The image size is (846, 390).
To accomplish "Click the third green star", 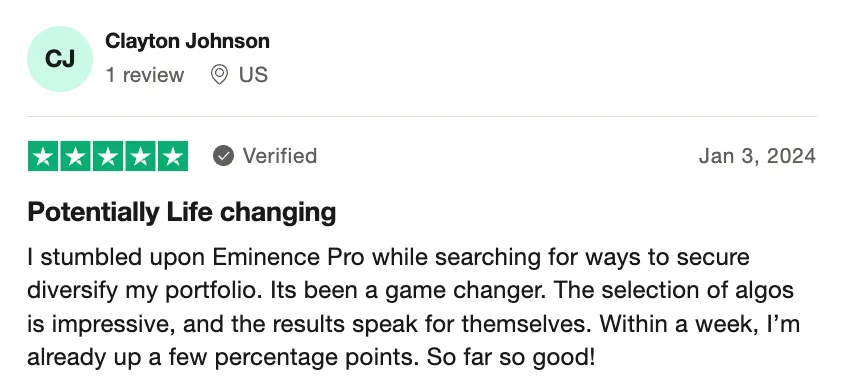I will 108,156.
